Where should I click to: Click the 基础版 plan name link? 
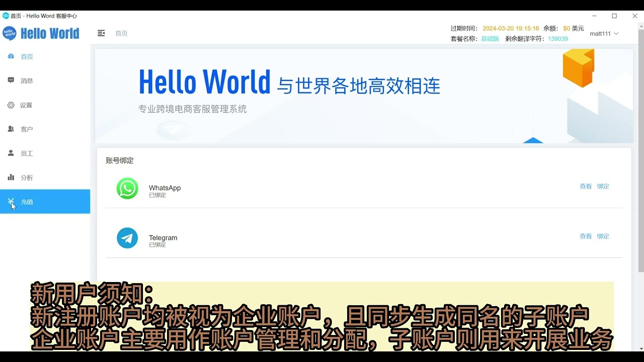[x=490, y=39]
